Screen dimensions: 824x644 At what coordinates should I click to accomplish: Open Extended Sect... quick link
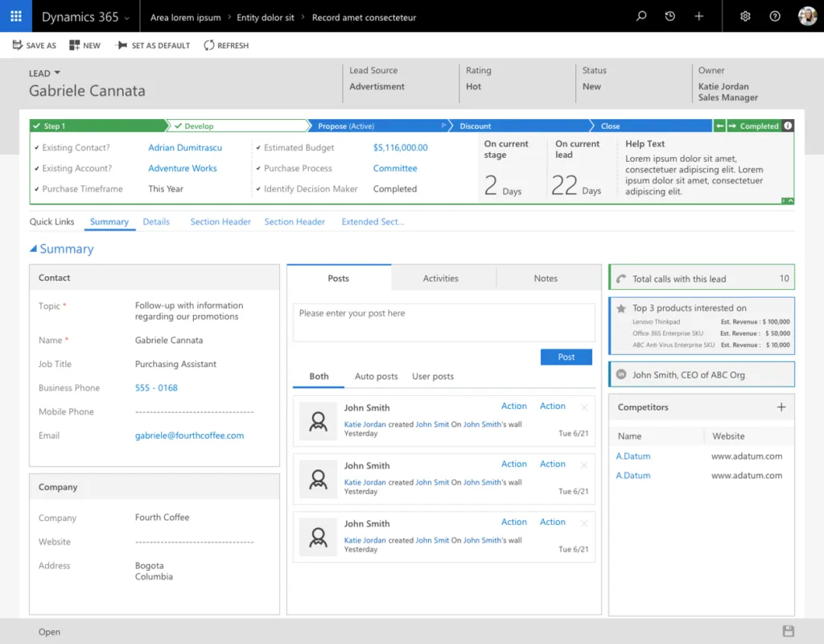(373, 222)
